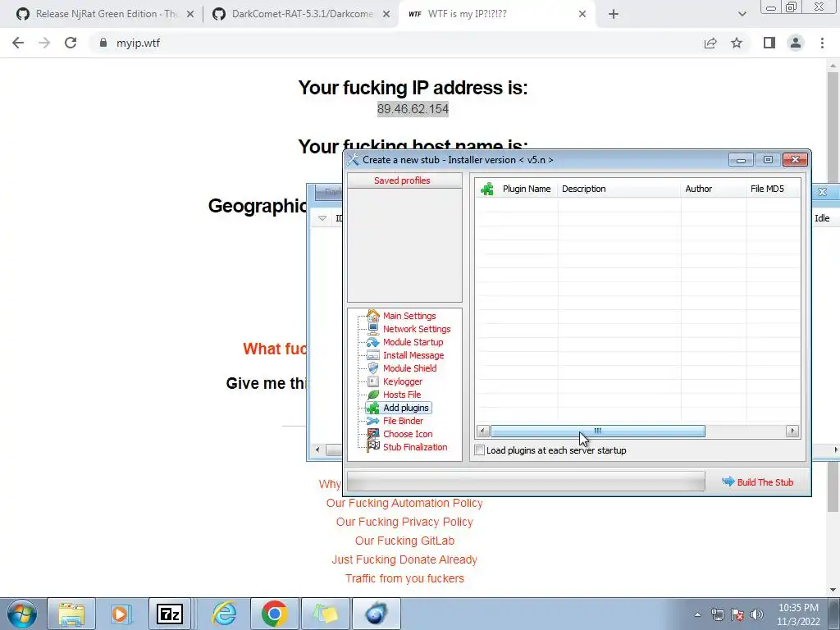The width and height of the screenshot is (840, 630).
Task: Click scroll-left arrow in the back window
Action: click(317, 450)
